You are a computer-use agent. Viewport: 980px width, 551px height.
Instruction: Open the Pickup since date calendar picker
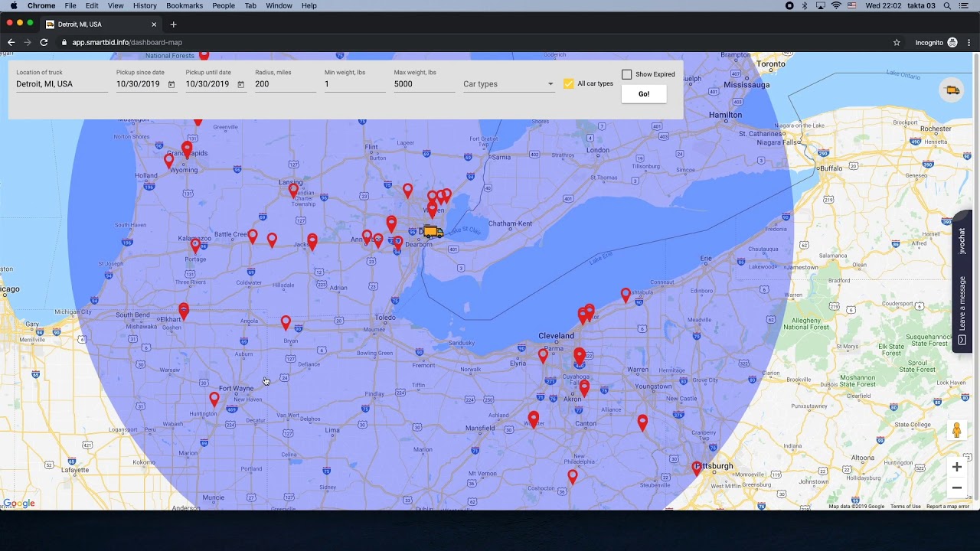coord(171,84)
